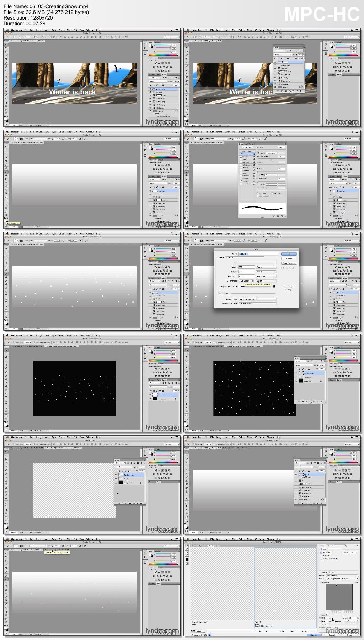Open Brush panel toggle icon in 00:02:18 options bar
364x640 pixels.
[202, 139]
